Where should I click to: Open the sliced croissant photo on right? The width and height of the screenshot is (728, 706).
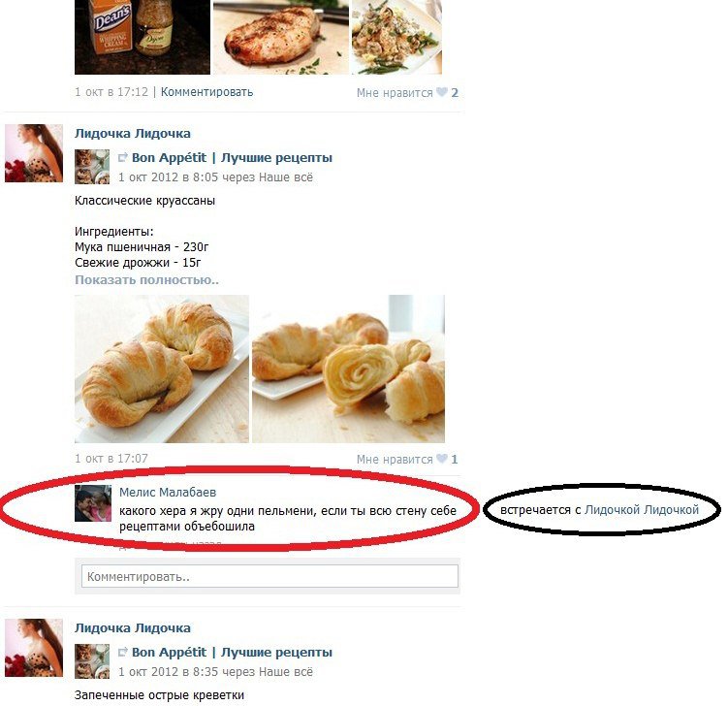point(348,369)
